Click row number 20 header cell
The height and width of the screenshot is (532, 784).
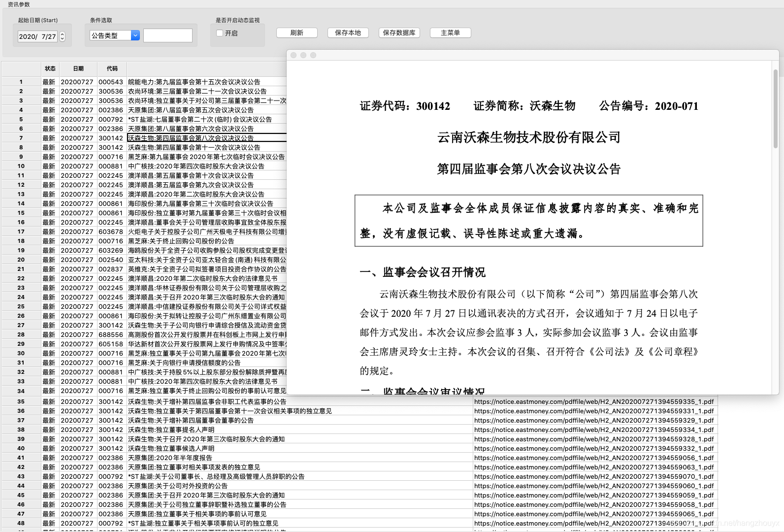coord(21,260)
